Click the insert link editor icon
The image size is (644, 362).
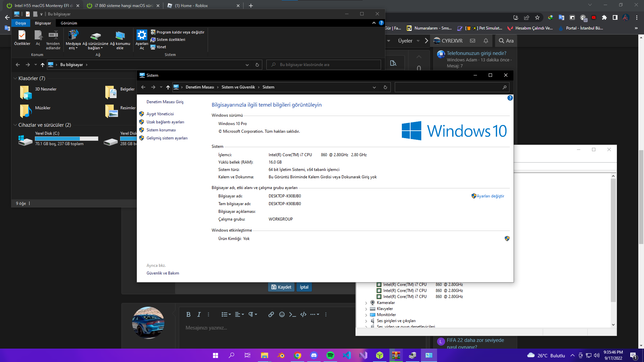point(271,314)
